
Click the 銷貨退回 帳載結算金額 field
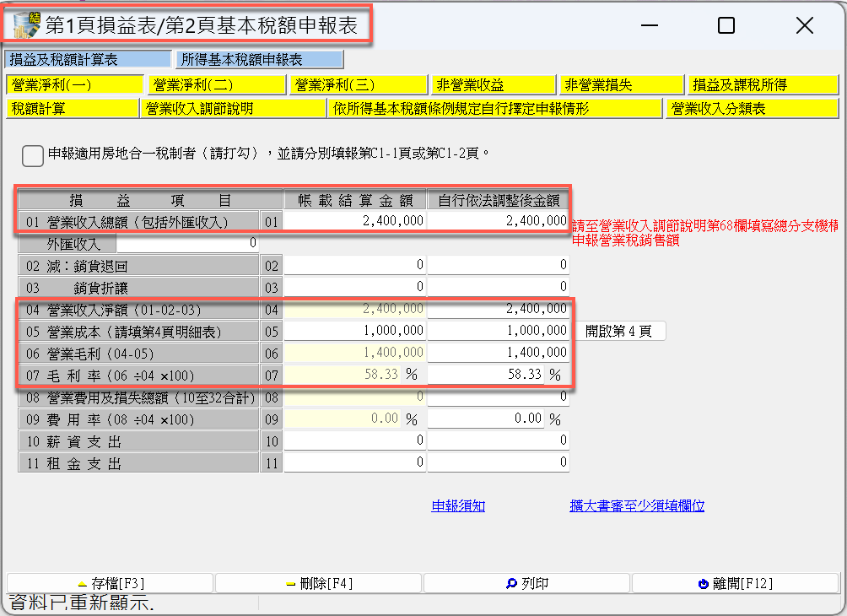point(355,265)
